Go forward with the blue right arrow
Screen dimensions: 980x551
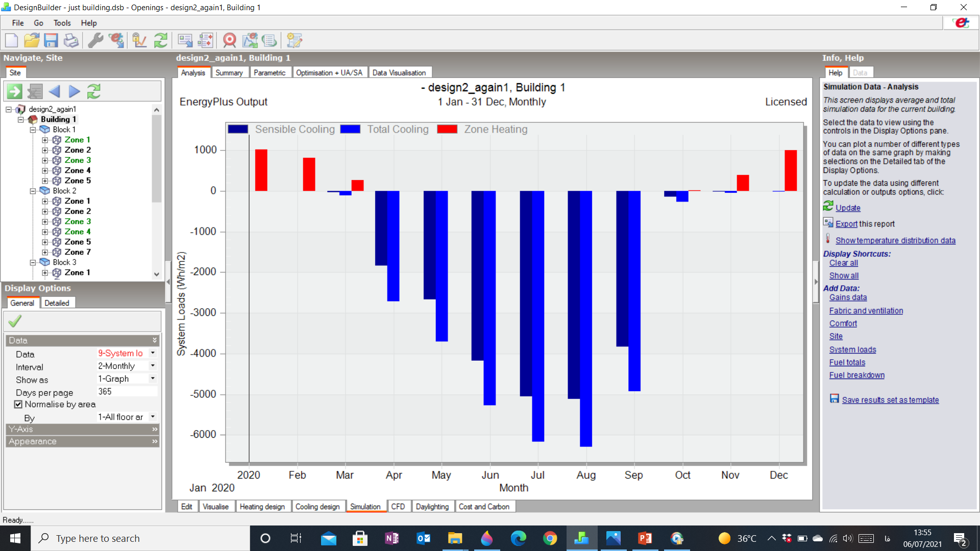coord(75,91)
